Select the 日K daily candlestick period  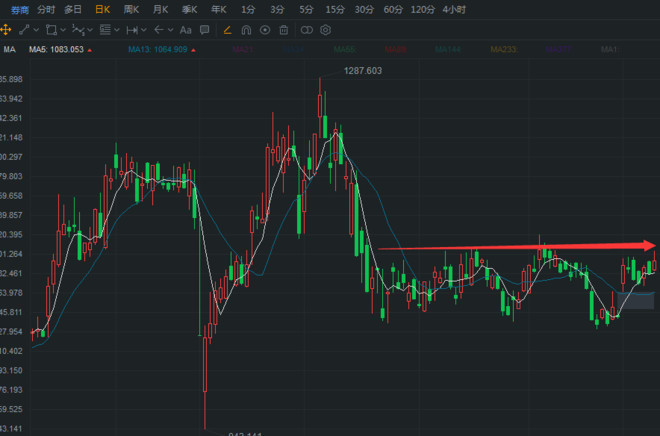pos(103,10)
